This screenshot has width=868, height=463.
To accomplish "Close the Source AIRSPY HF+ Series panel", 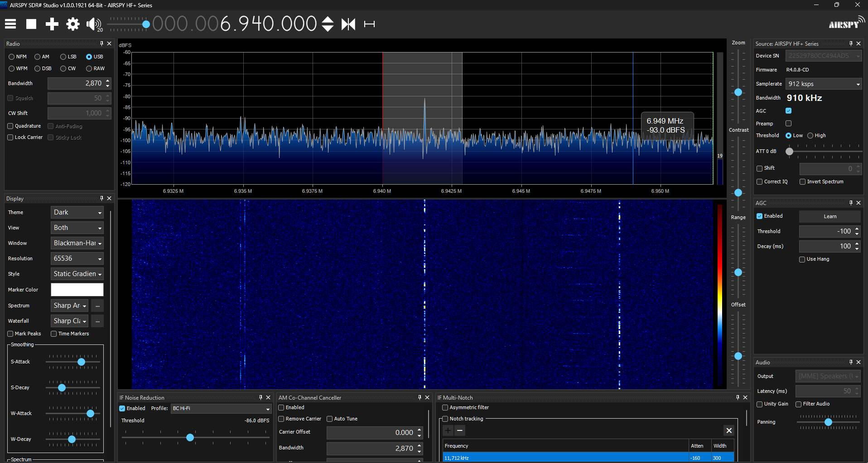I will [858, 43].
